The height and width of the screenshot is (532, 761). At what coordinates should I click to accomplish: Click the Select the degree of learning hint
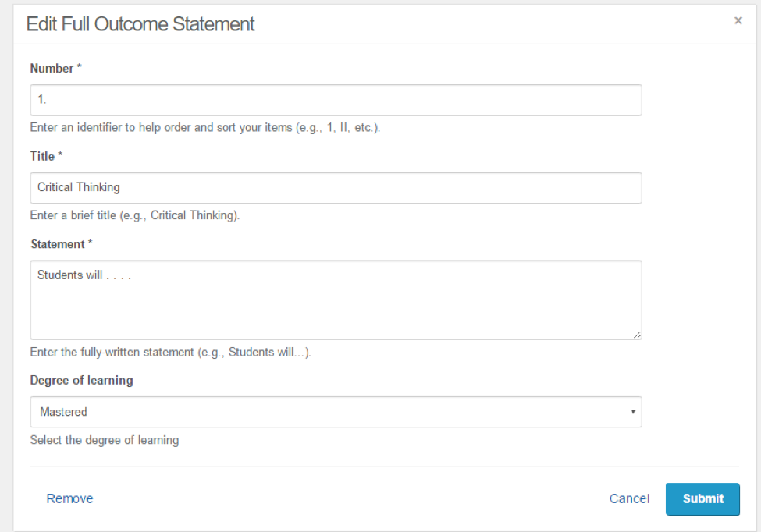click(x=105, y=440)
